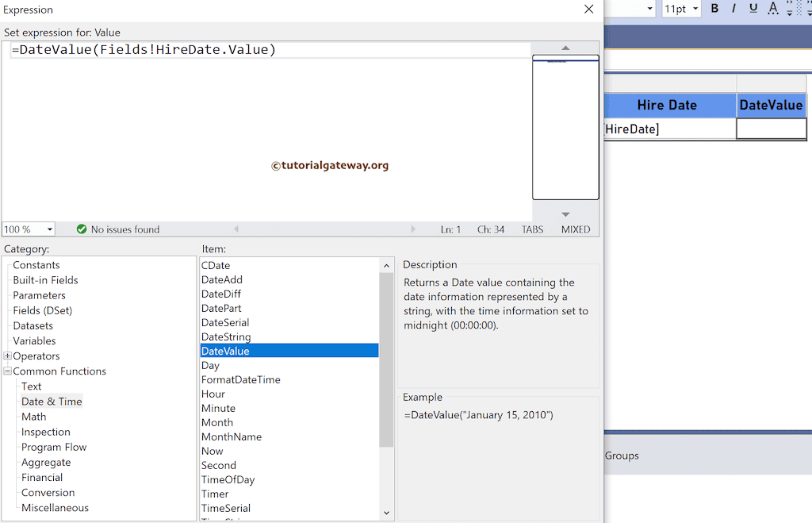Collapse the Common Functions category
The height and width of the screenshot is (523, 812).
(x=6, y=371)
